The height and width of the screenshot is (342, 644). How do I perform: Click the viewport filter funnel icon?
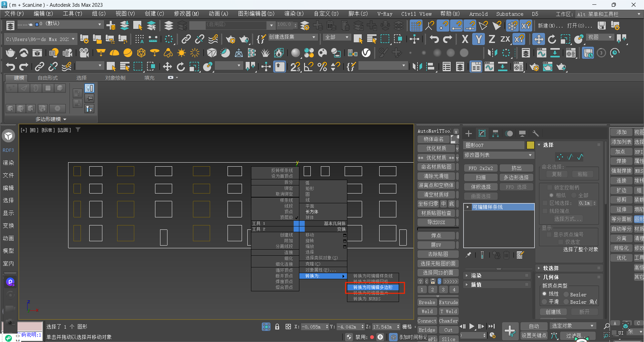coord(78,130)
